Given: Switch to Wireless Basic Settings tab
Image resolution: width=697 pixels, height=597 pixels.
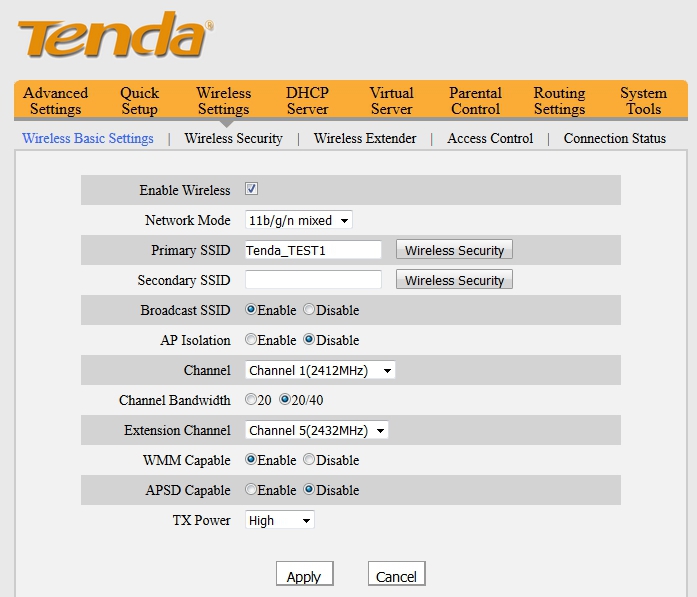Looking at the screenshot, I should click(x=88, y=138).
